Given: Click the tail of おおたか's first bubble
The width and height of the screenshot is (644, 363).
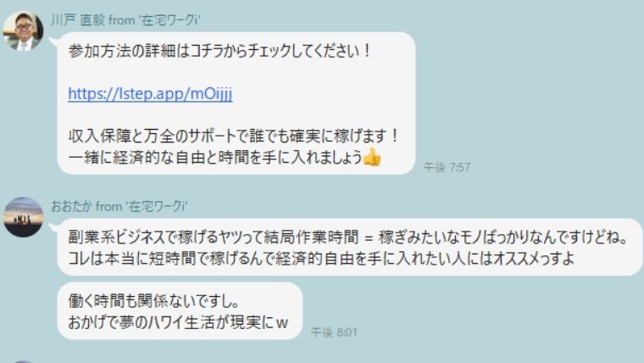Looking at the screenshot, I should click(53, 226).
